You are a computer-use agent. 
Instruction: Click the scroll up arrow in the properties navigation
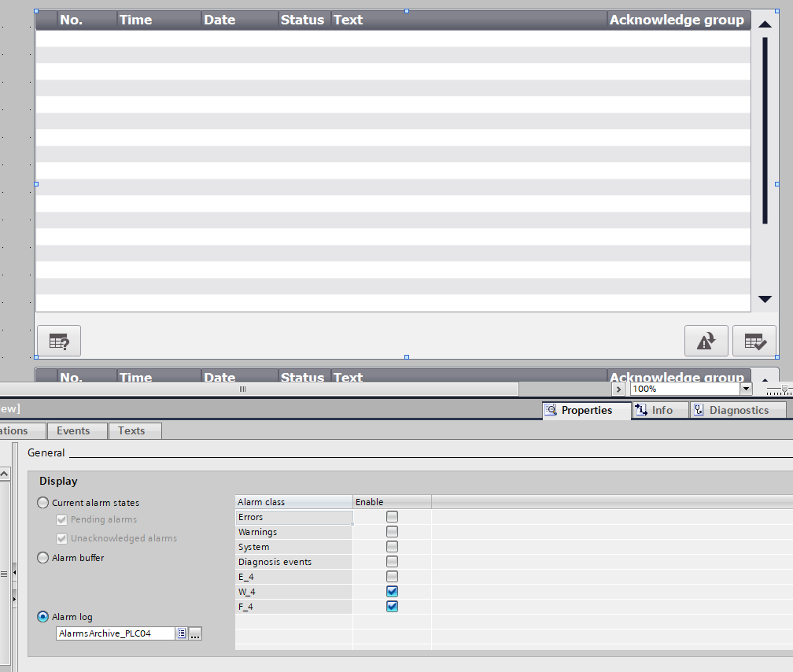pos(4,474)
